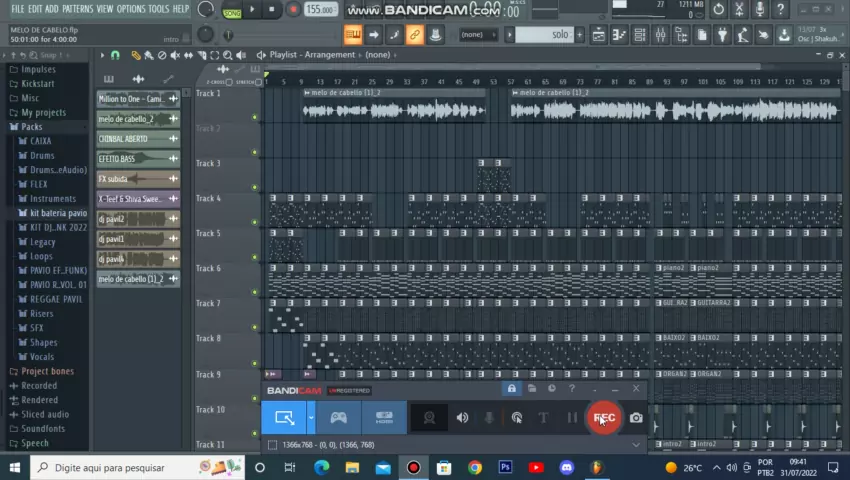This screenshot has height=480, width=850.
Task: Expand the Bandicam panel using bottom chevron
Action: [x=636, y=444]
